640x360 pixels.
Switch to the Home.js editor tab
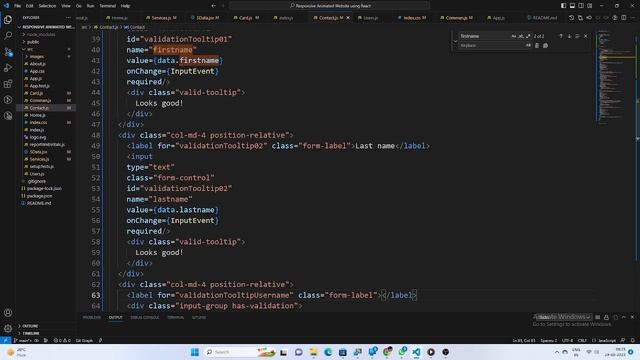[119, 18]
